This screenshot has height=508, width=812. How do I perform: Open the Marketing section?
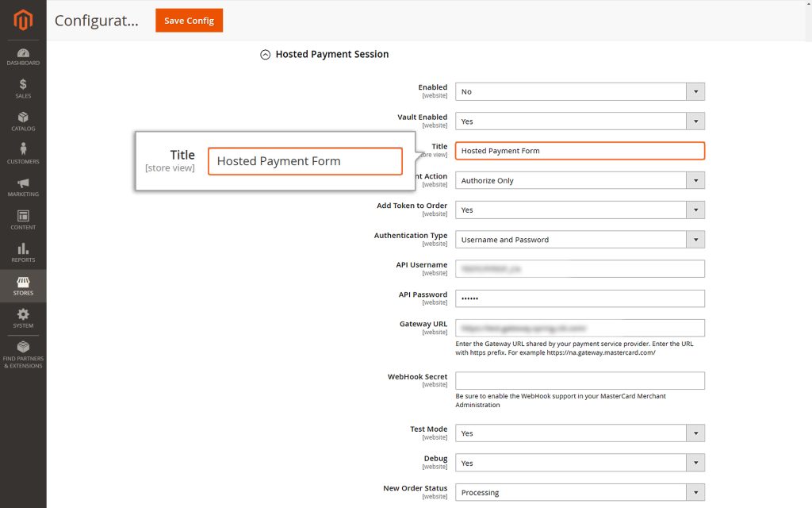[22, 187]
